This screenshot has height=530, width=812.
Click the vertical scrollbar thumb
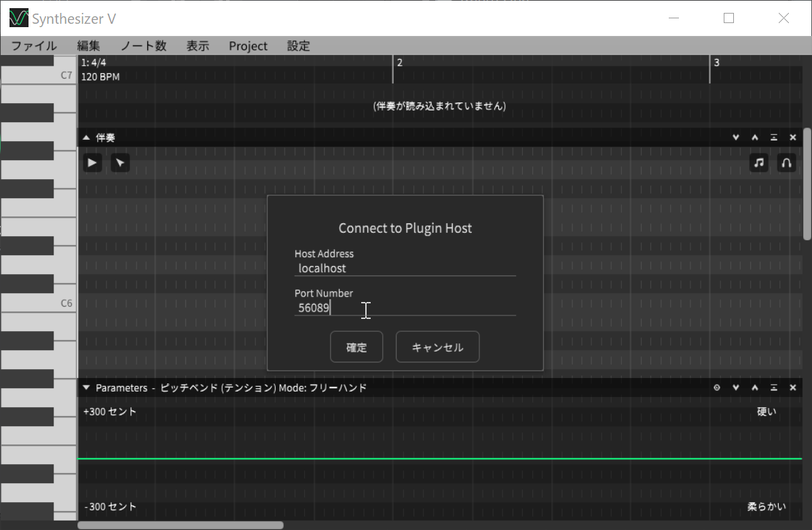click(807, 185)
